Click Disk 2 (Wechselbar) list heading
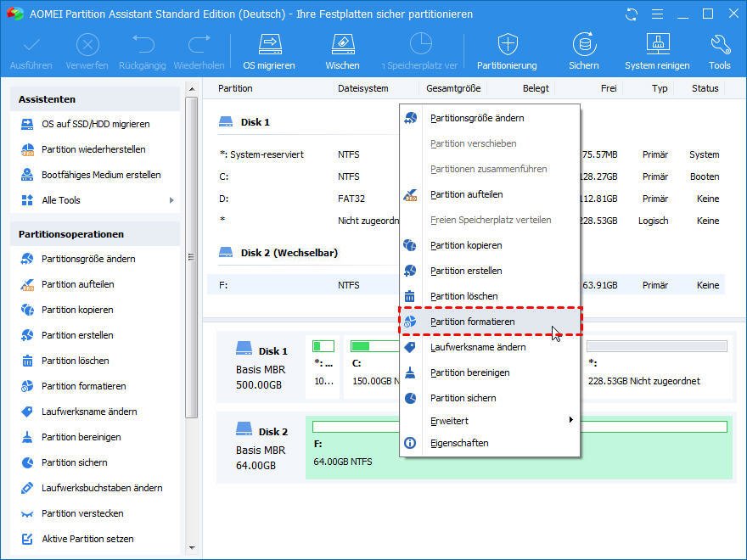The width and height of the screenshot is (747, 560). (289, 253)
